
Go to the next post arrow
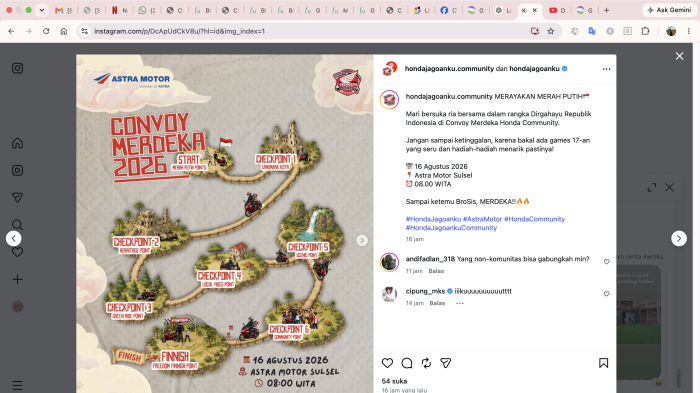click(x=679, y=238)
